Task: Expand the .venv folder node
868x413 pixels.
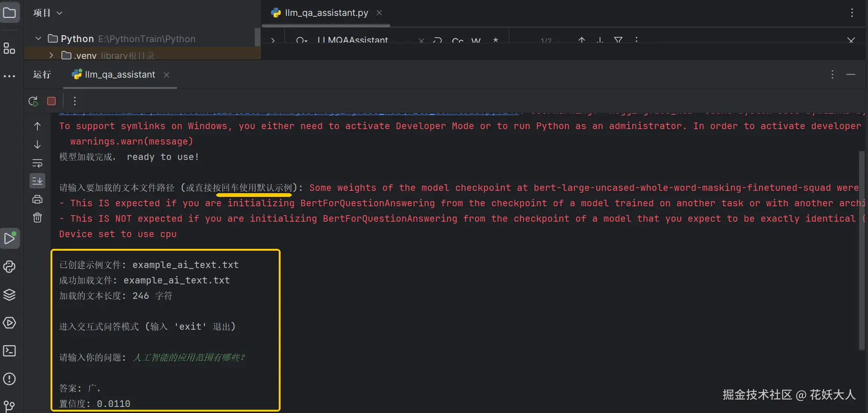Action: 51,55
